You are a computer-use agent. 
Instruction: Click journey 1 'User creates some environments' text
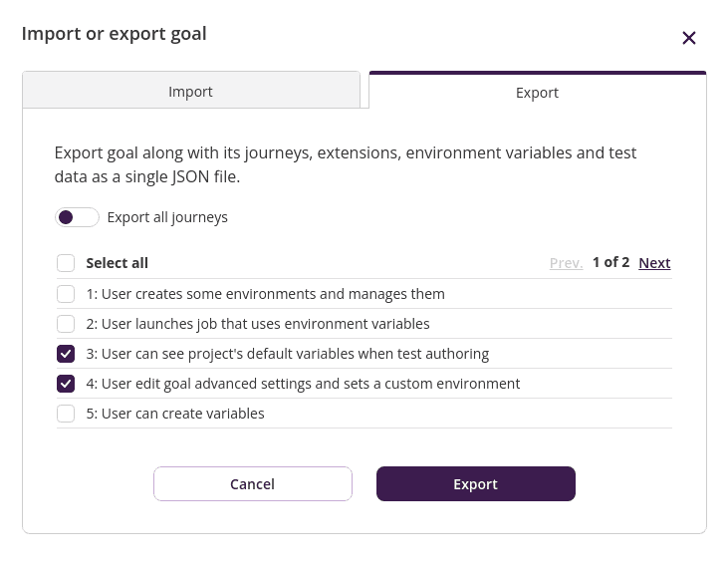coord(265,294)
